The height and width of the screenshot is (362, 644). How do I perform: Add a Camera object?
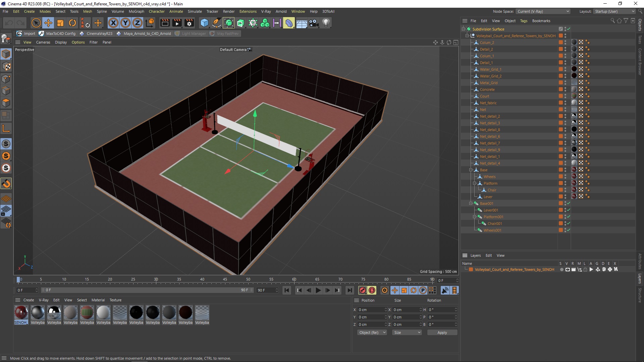coord(314,23)
